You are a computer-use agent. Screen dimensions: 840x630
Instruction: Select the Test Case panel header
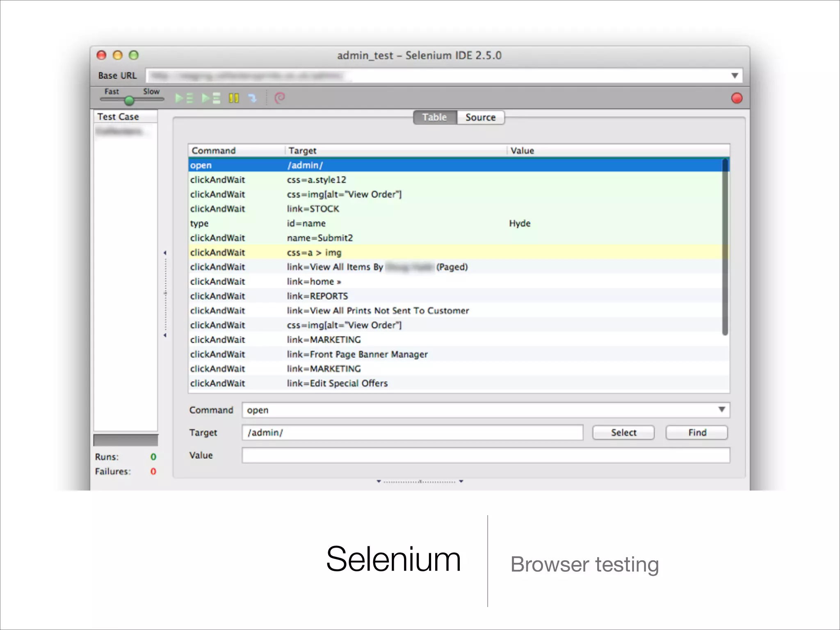click(126, 116)
